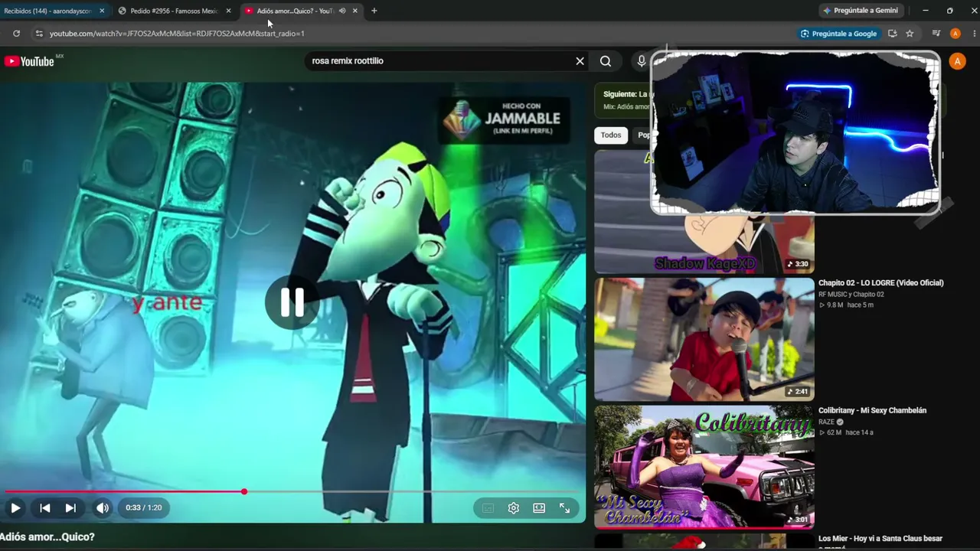The image size is (980, 551).
Task: Click the 0:33 / 1:20 time display
Action: 144,507
